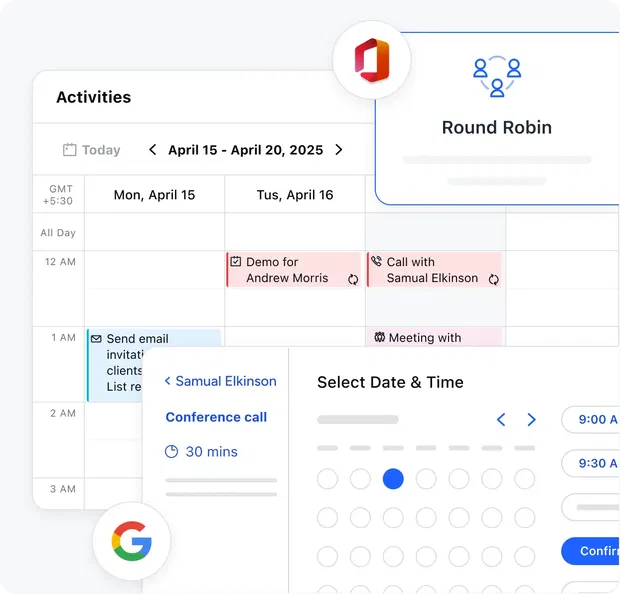This screenshot has width=620, height=594.
Task: Go back via Samual Elkinson link
Action: pos(220,381)
